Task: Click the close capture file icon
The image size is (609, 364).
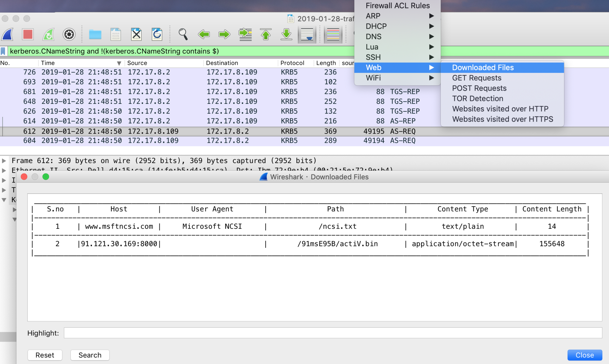Action: (x=136, y=34)
